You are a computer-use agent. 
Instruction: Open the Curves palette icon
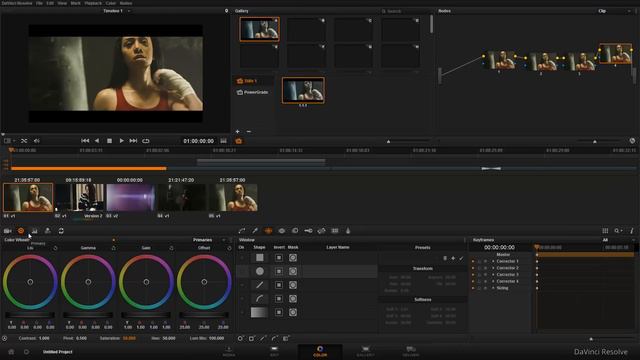[x=242, y=231]
